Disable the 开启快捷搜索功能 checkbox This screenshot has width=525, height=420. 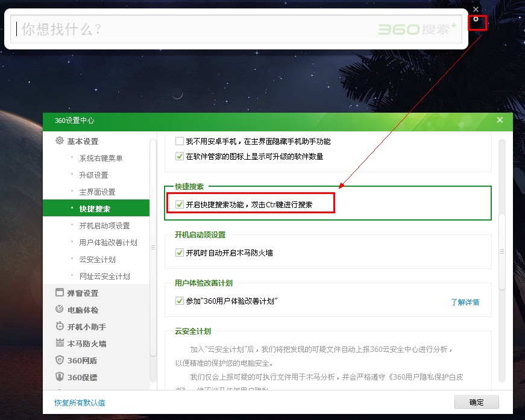pos(180,204)
